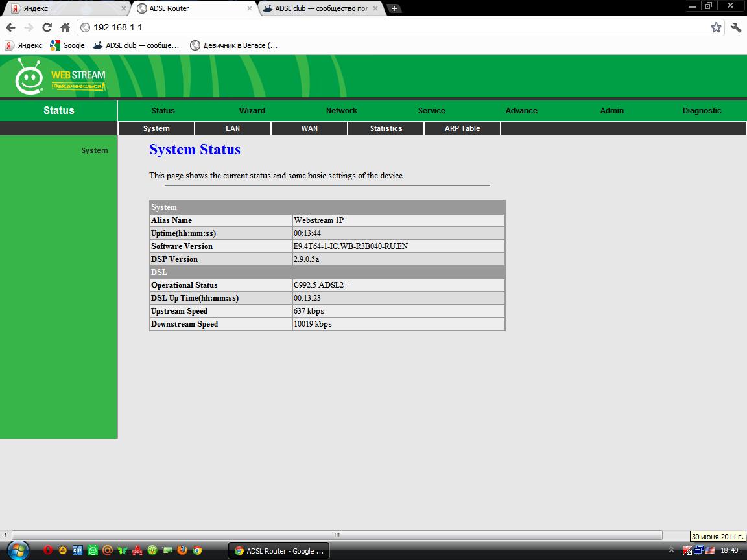
Task: Go to the Diagnostic menu
Action: (x=702, y=111)
